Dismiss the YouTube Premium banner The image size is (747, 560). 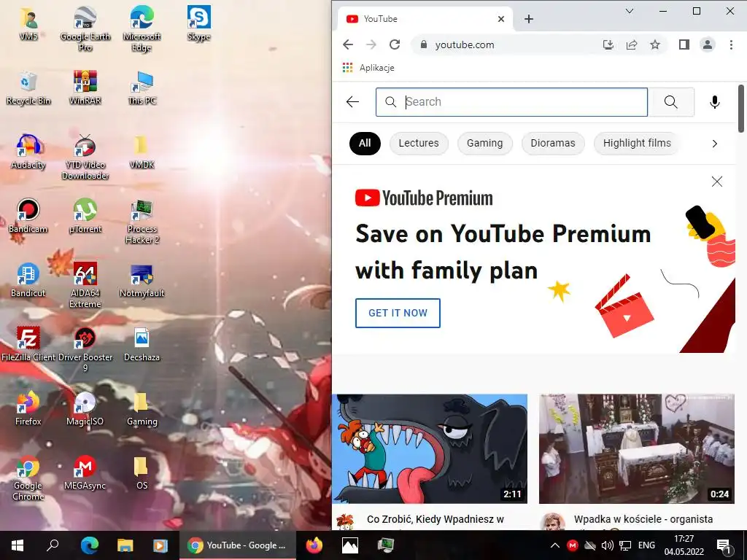[x=716, y=182]
